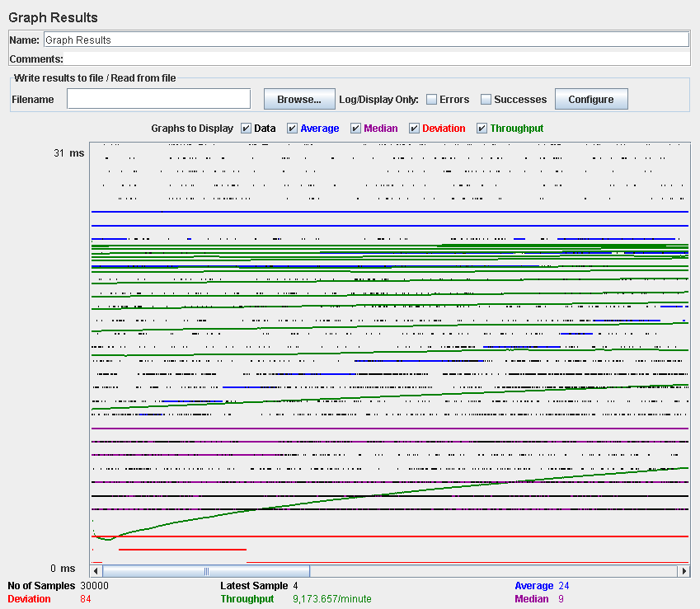Click the Filename input box

click(x=158, y=99)
